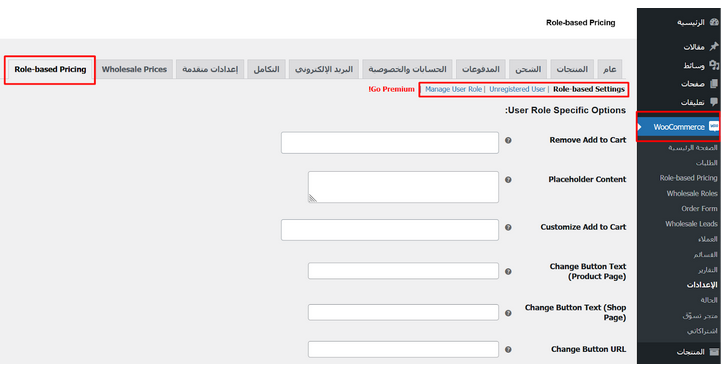Click the products icon beside المنتجات in sidebar
The width and height of the screenshot is (723, 366).
tap(714, 352)
